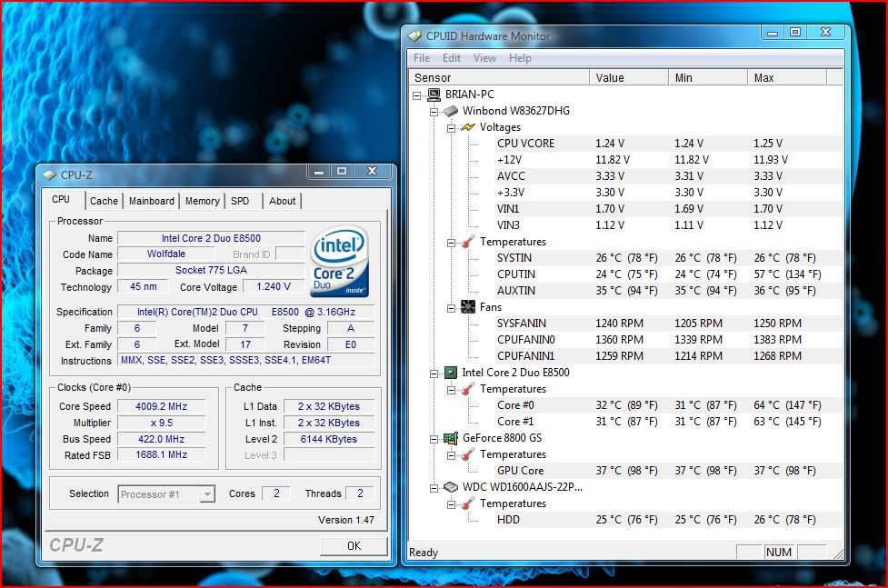Screen dimensions: 888x588
Task: Click the OK button in CPU-Z
Action: [x=354, y=546]
